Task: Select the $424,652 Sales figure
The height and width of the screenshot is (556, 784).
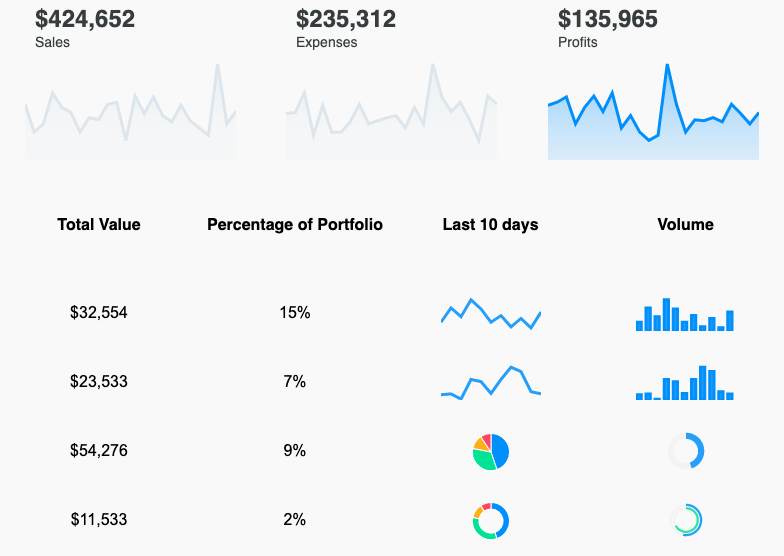Action: (85, 19)
